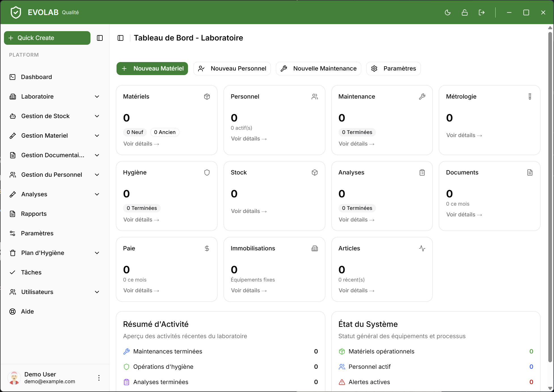Image resolution: width=554 pixels, height=392 pixels.
Task: Click the Quick Create button
Action: pyautogui.click(x=47, y=38)
